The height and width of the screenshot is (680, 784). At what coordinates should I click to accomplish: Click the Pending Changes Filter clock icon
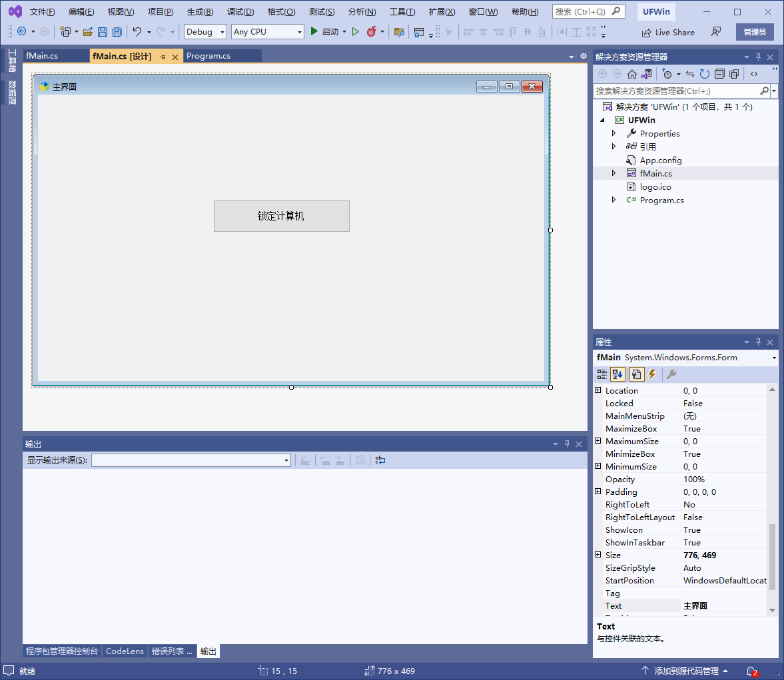click(667, 74)
